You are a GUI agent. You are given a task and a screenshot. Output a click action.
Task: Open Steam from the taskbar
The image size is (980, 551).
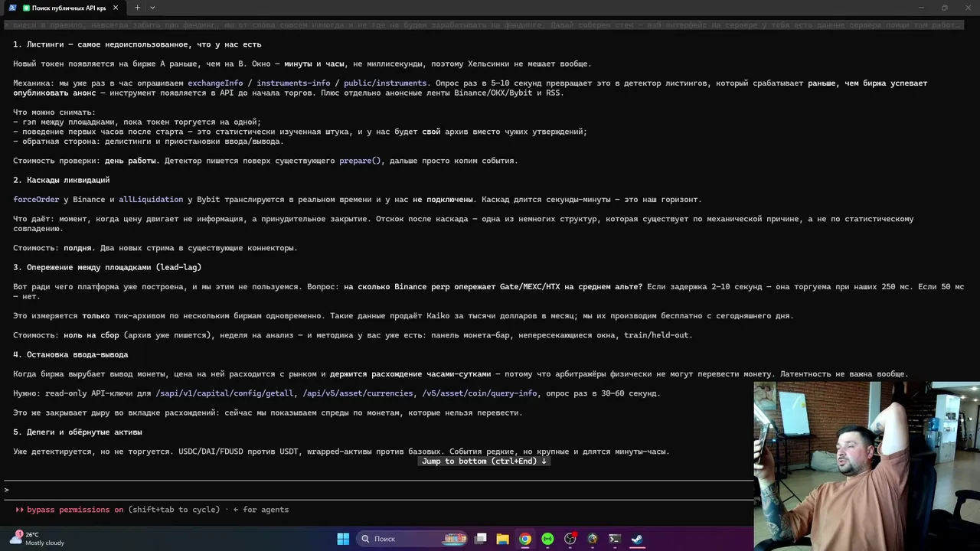tap(636, 539)
